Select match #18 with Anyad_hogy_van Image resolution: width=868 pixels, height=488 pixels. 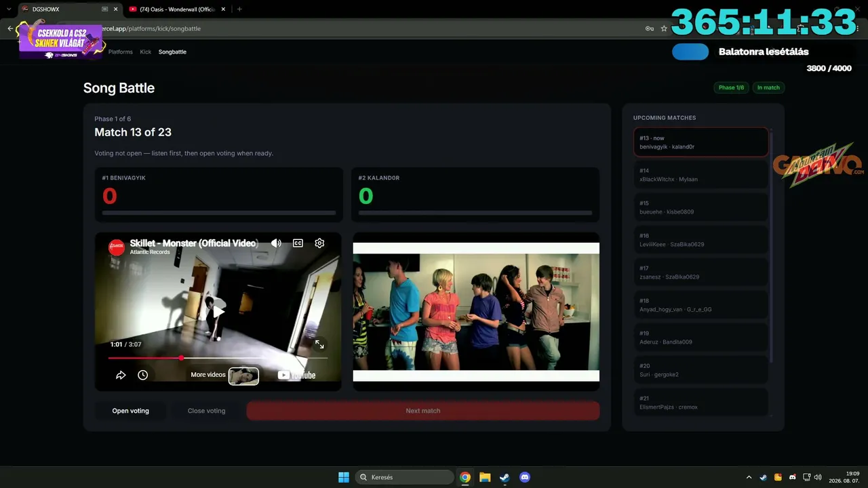[x=701, y=305]
